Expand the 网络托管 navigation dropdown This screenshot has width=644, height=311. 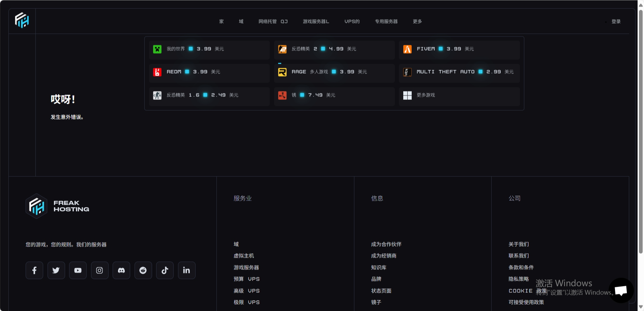click(273, 21)
